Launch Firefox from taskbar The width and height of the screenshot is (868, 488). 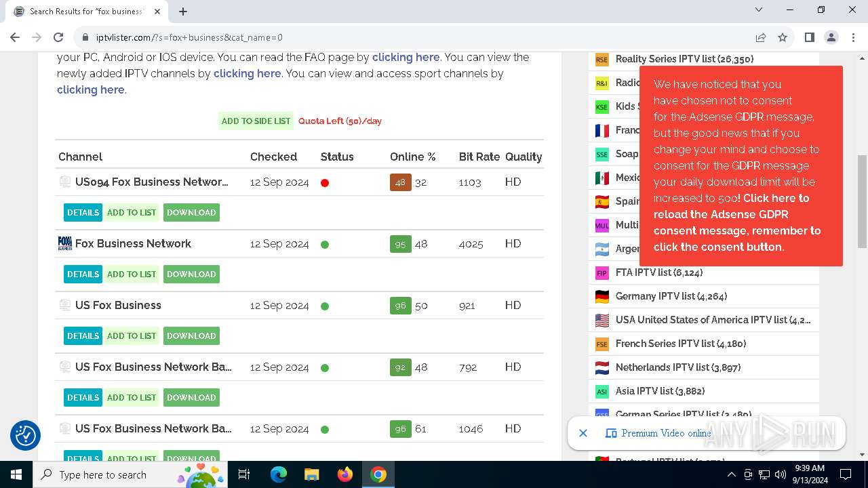pyautogui.click(x=345, y=474)
